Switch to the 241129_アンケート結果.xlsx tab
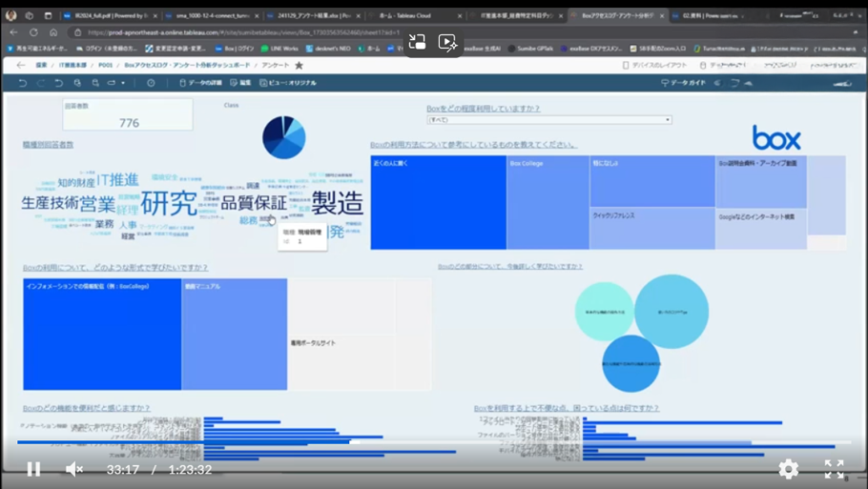The image size is (868, 489). pyautogui.click(x=315, y=16)
